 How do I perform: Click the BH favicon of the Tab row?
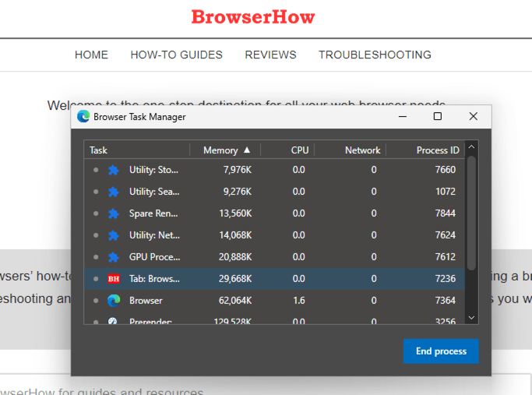point(114,279)
